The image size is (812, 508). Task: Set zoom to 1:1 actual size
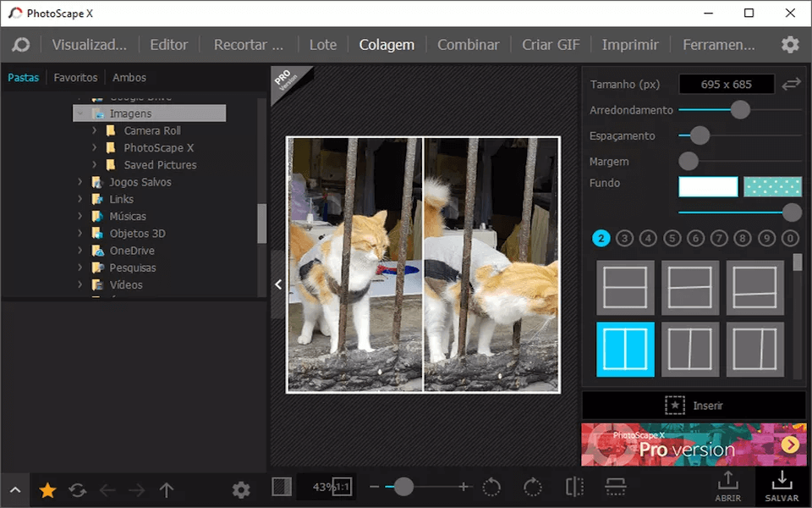pyautogui.click(x=342, y=487)
